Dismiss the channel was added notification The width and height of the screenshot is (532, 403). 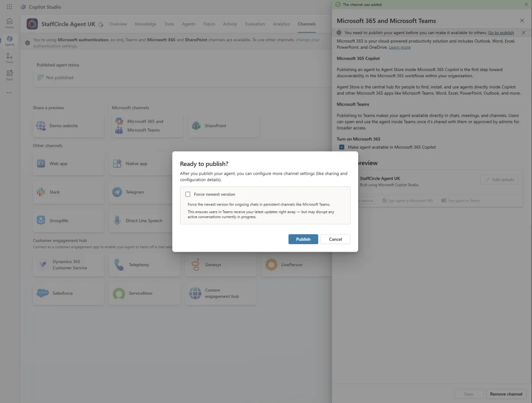527,4
